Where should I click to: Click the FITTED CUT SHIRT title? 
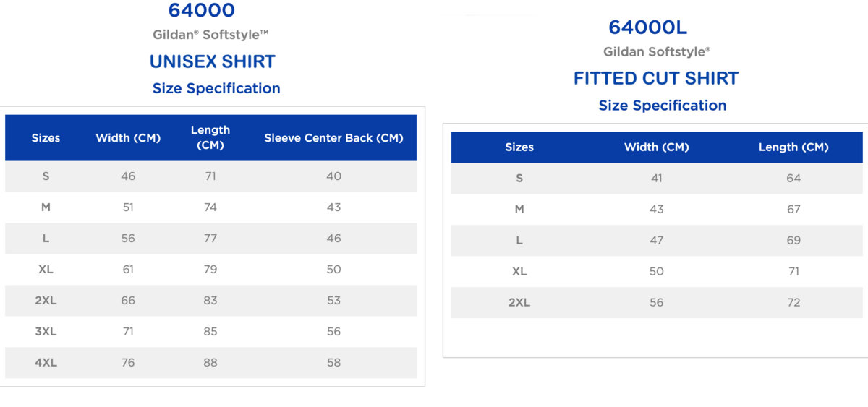click(x=656, y=78)
